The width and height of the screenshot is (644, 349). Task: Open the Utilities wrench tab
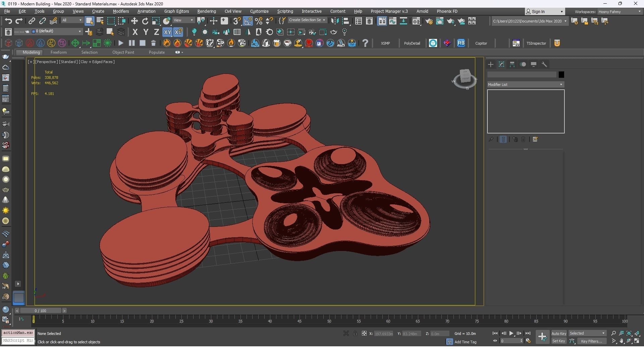tap(544, 64)
